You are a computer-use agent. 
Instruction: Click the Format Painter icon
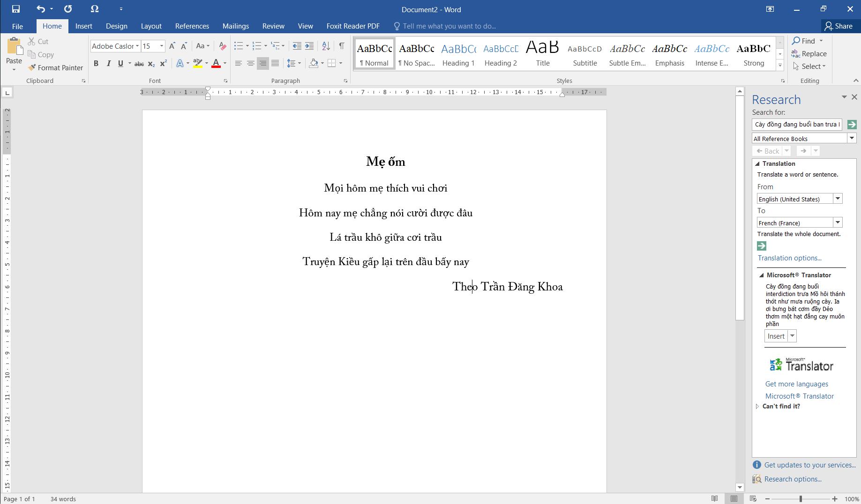click(x=32, y=68)
